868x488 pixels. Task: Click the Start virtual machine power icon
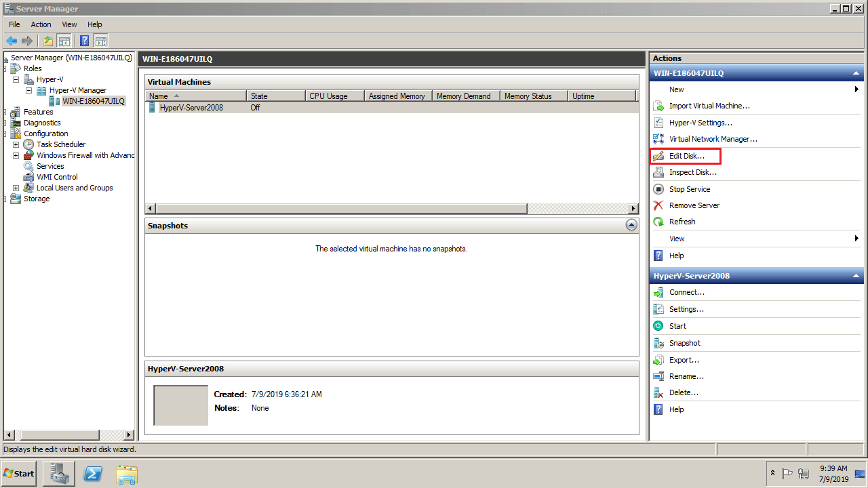tap(658, 326)
